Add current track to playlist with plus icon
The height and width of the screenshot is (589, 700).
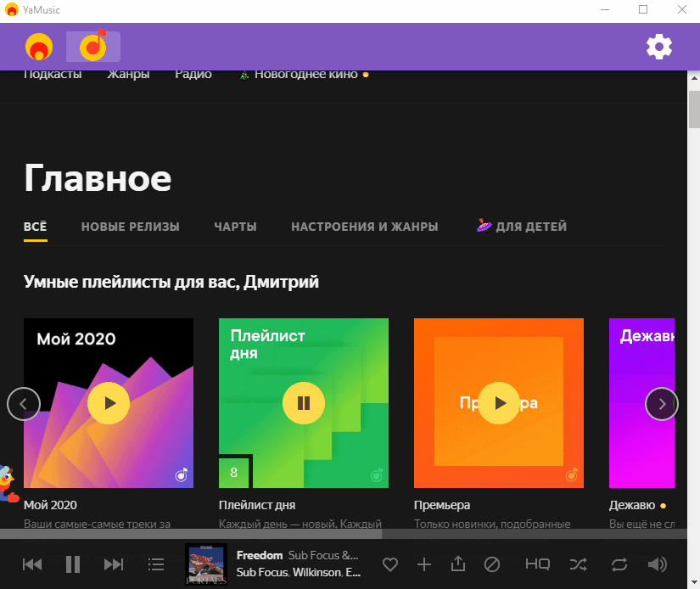[x=423, y=564]
